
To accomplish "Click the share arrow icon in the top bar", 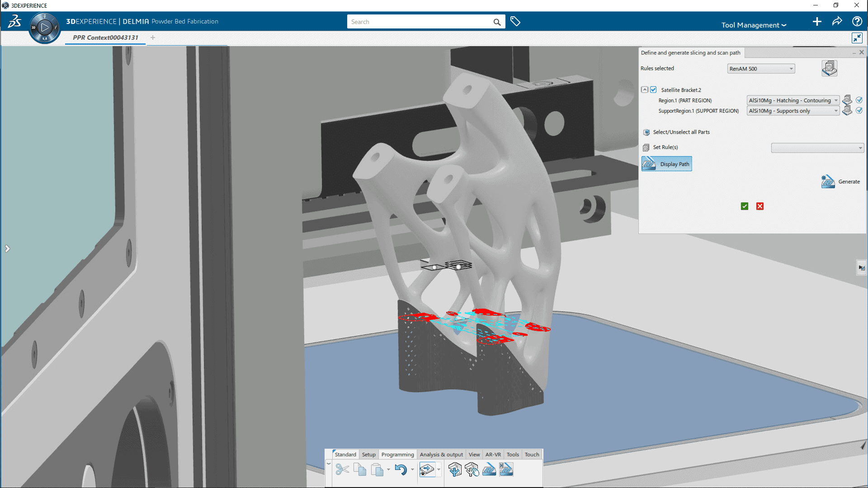I will pos(837,21).
